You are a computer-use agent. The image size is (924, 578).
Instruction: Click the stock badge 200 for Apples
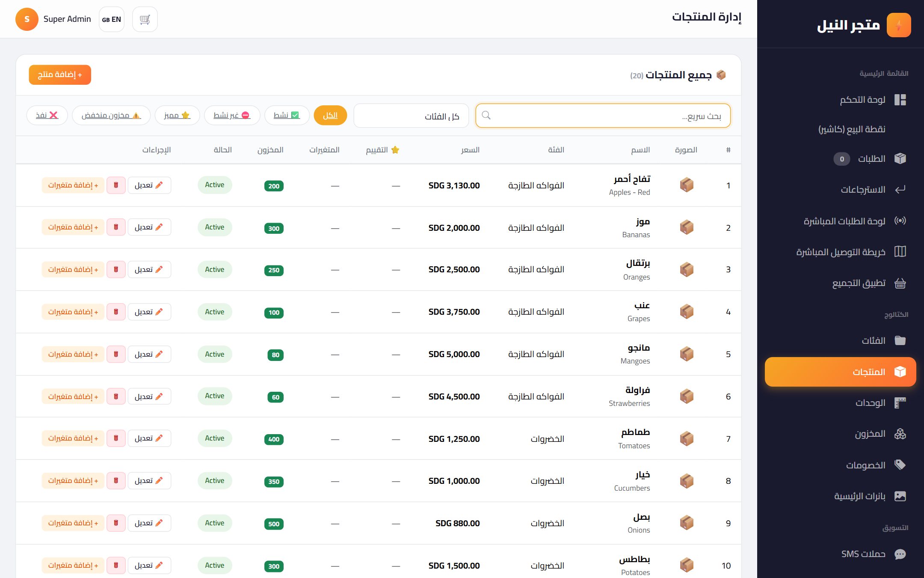click(x=274, y=186)
